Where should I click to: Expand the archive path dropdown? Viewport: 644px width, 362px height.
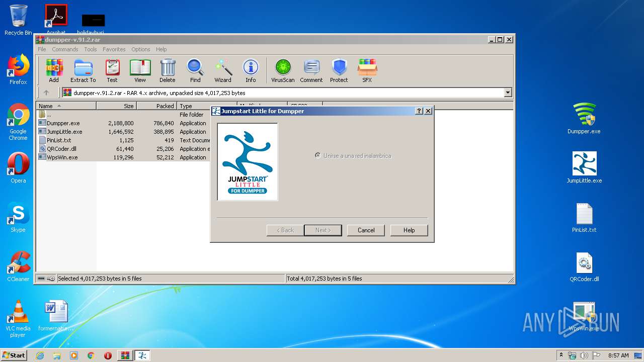[508, 93]
